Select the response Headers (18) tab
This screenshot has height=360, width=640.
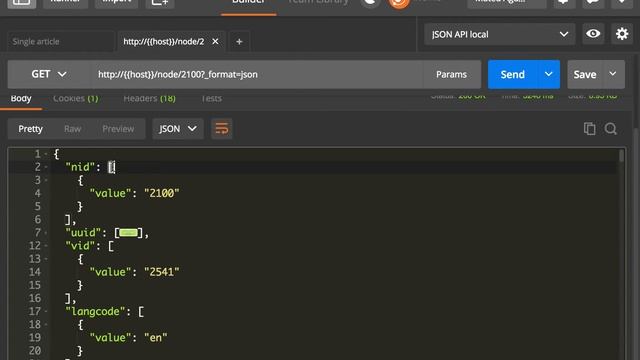pyautogui.click(x=149, y=99)
